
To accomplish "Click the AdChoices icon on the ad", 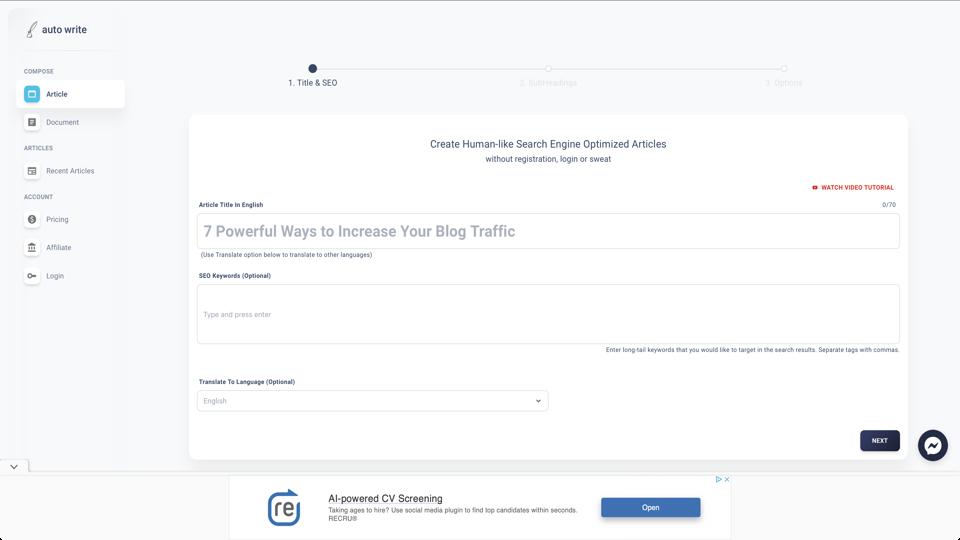I will pos(718,479).
